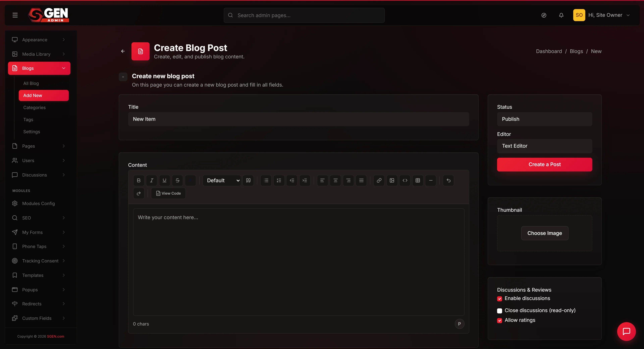Uncheck Enable discussions

click(x=499, y=299)
